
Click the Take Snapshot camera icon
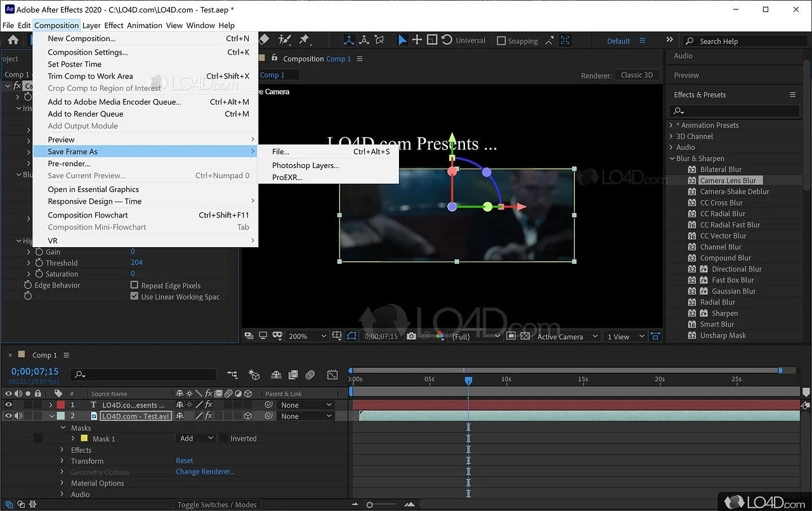tap(412, 336)
